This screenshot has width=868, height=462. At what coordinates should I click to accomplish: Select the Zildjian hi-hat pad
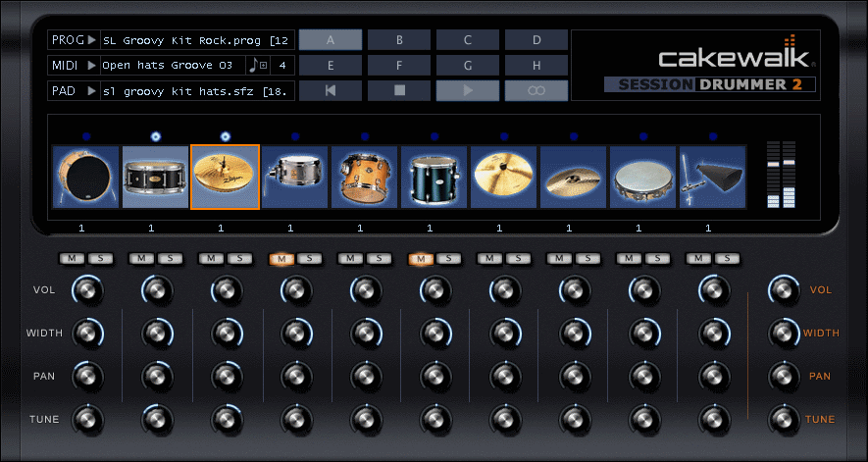226,178
